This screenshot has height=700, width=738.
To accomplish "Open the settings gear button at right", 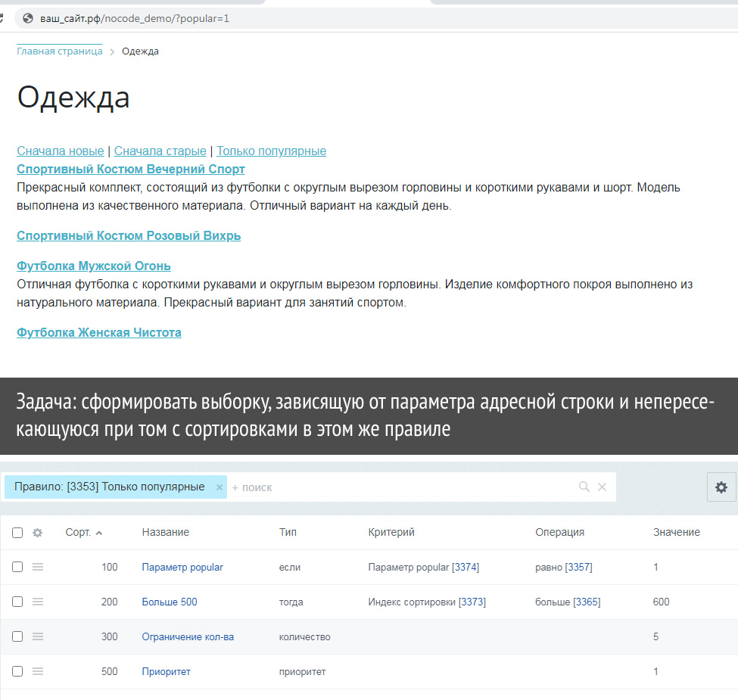I will coord(721,487).
